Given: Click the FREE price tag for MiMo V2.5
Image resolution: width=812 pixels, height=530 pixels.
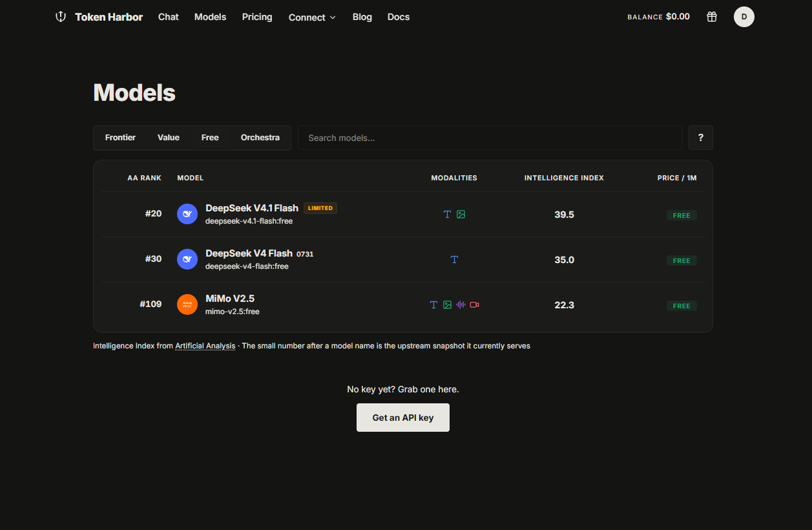Looking at the screenshot, I should pos(682,306).
